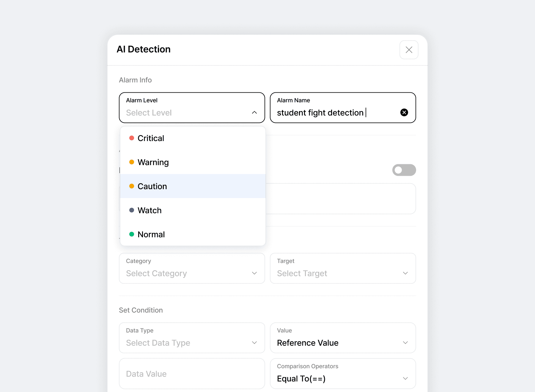Click the green Normal status dot
535x392 pixels.
coord(132,234)
